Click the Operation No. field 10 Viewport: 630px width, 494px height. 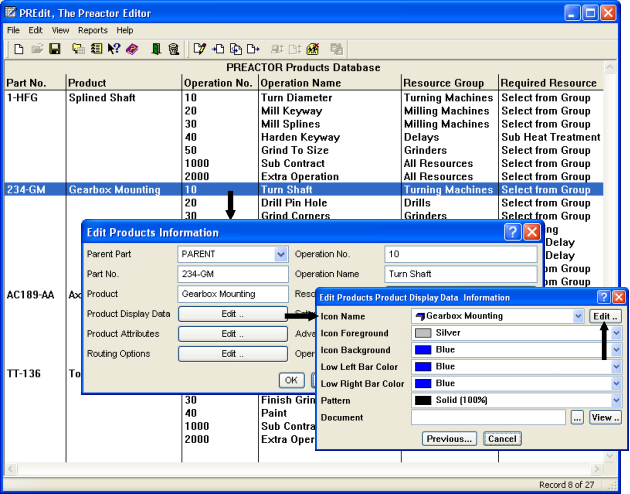461,254
